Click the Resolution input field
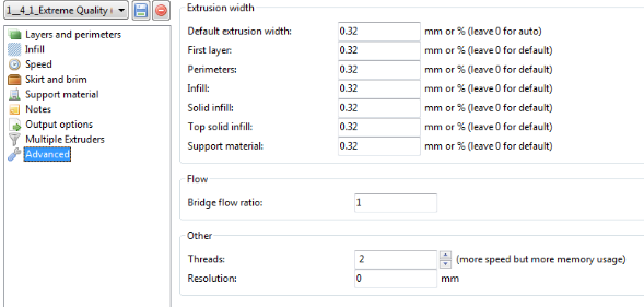 395,278
